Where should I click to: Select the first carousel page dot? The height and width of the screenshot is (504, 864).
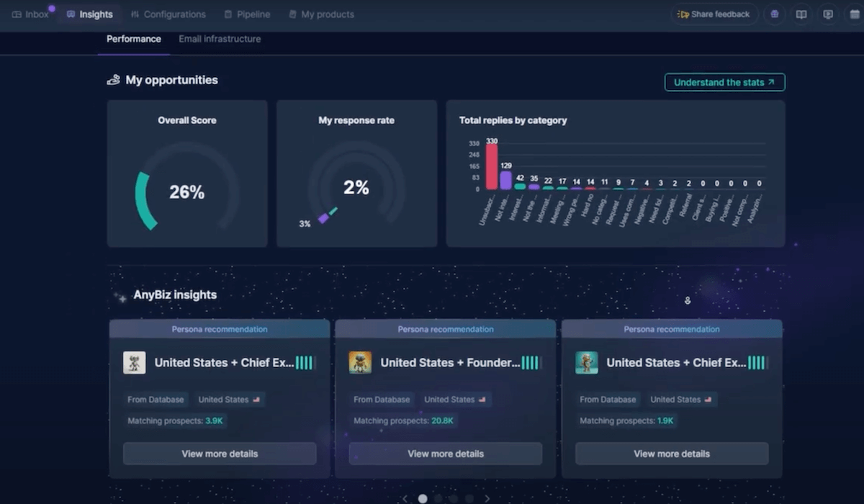coord(423,498)
